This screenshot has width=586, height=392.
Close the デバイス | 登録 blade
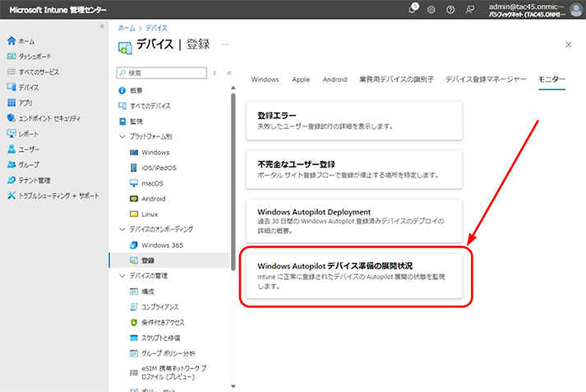point(569,44)
